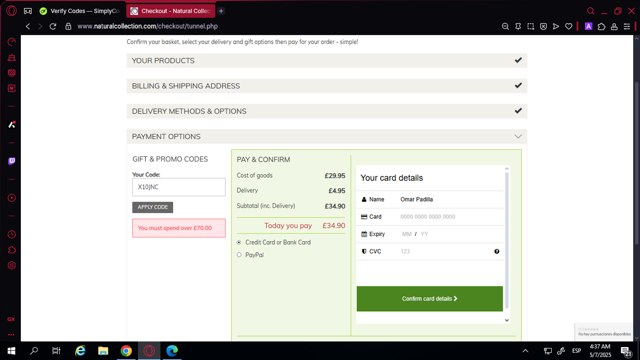Viewport: 640px width, 360px height.
Task: Click the Apply Code button
Action: [153, 207]
